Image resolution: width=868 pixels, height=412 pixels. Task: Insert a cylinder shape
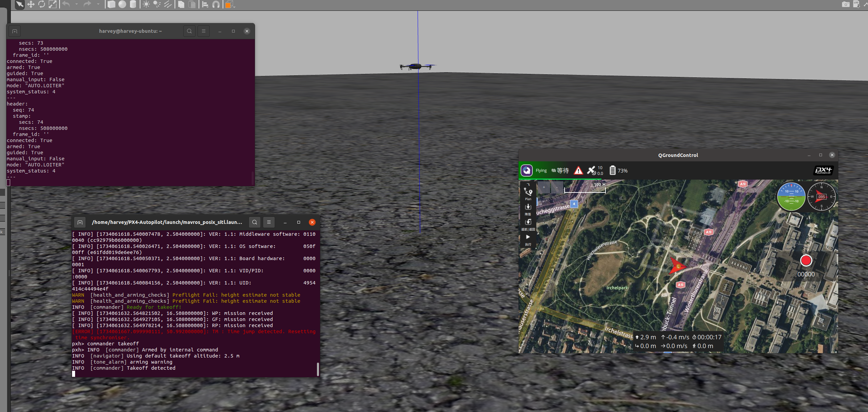[x=133, y=4]
